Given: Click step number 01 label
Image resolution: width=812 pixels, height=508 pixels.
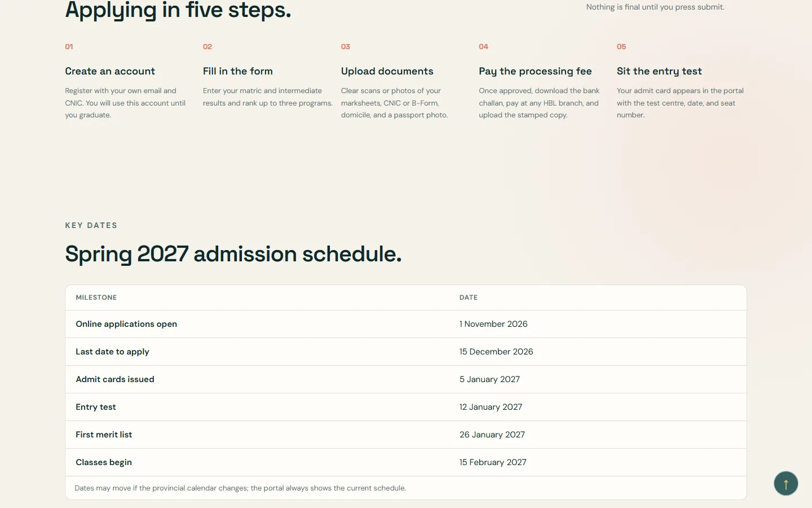Looking at the screenshot, I should 69,47.
